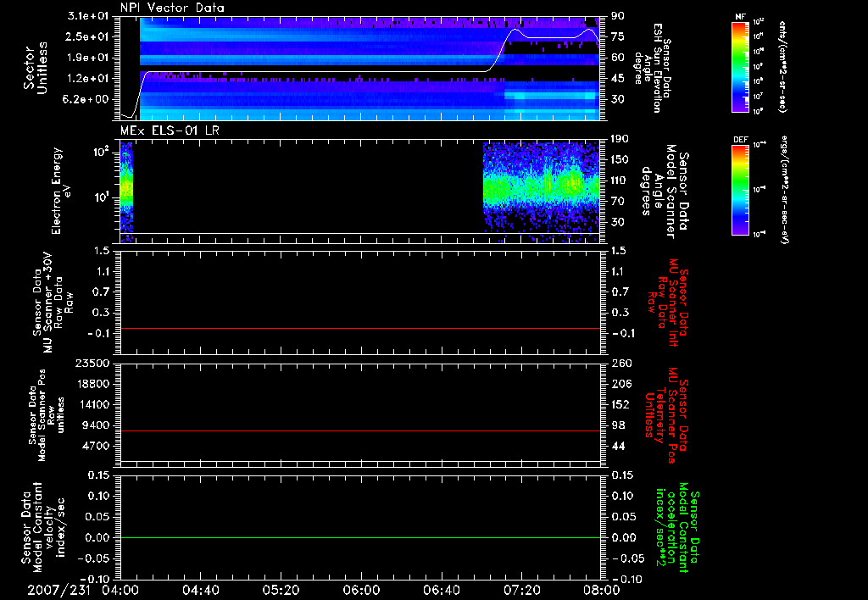The image size is (868, 600).
Task: Click the "04:00" time axis label
Action: pyautogui.click(x=120, y=590)
